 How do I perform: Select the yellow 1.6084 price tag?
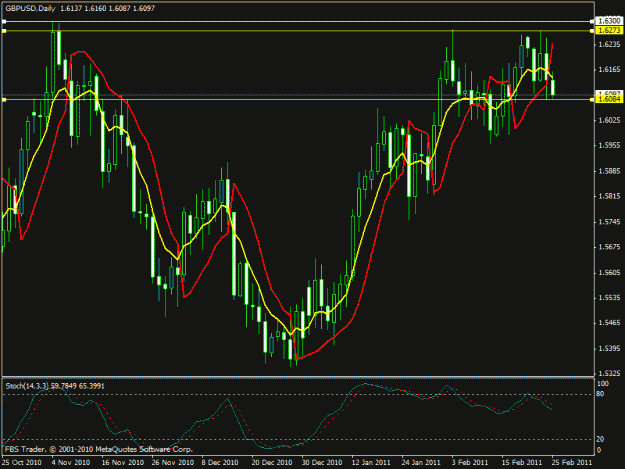(609, 99)
